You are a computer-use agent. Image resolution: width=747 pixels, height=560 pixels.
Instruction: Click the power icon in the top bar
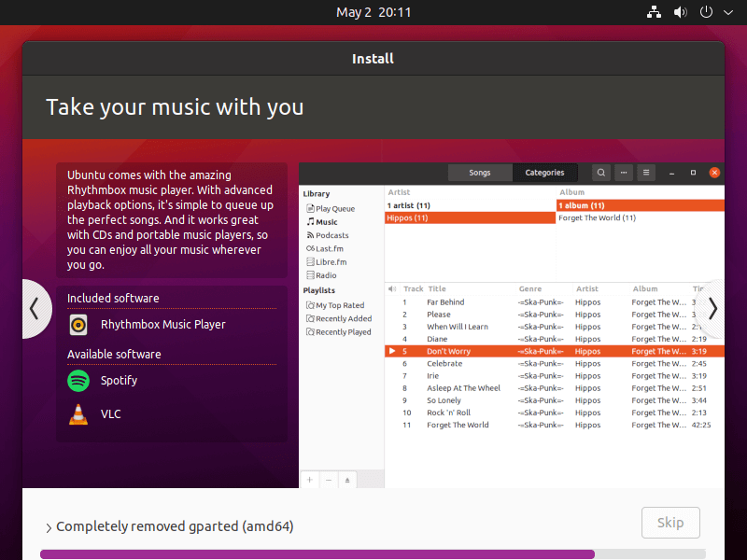tap(706, 12)
